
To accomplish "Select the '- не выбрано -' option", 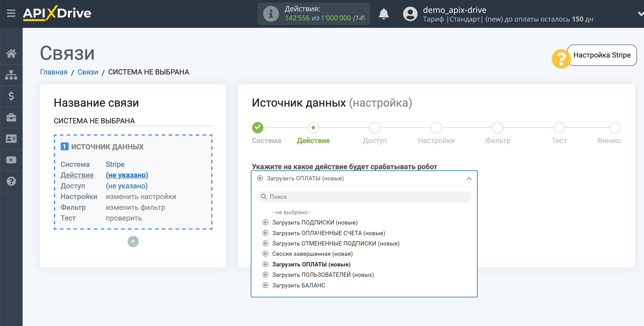I will [x=291, y=212].
